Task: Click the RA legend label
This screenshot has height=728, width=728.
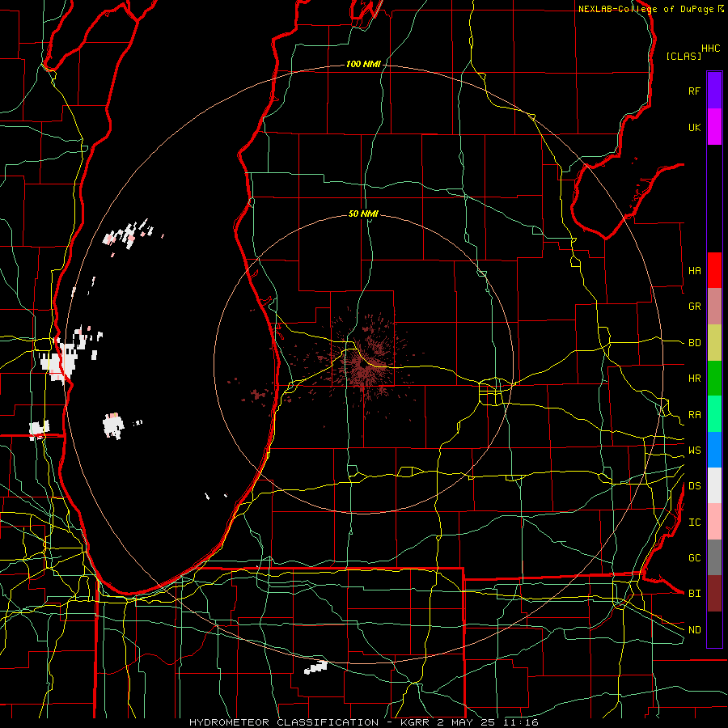Action: coord(694,415)
